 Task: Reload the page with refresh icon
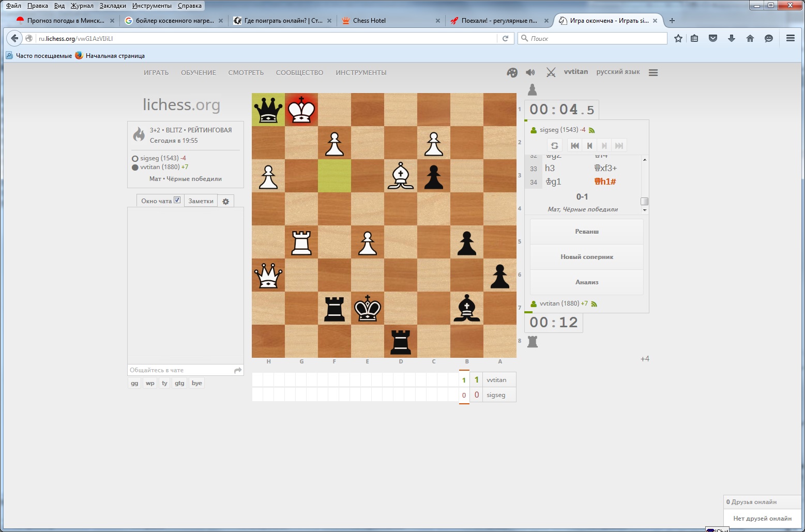(505, 38)
